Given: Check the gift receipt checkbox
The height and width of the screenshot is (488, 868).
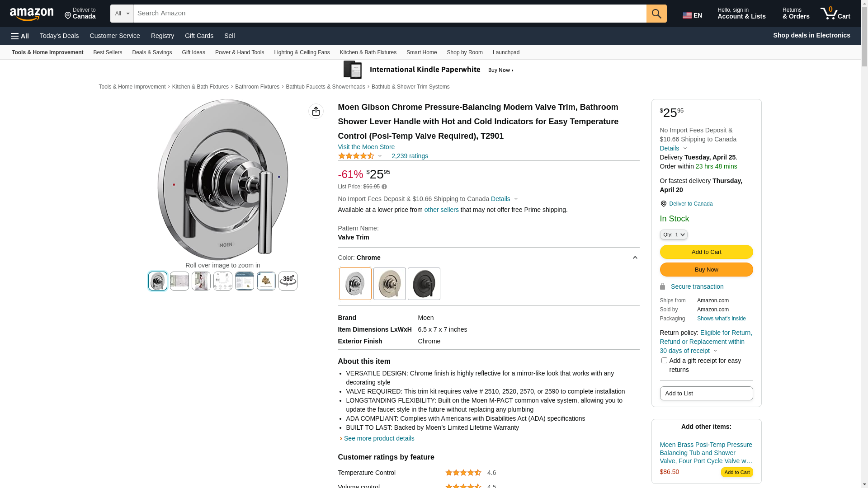Looking at the screenshot, I should point(664,361).
